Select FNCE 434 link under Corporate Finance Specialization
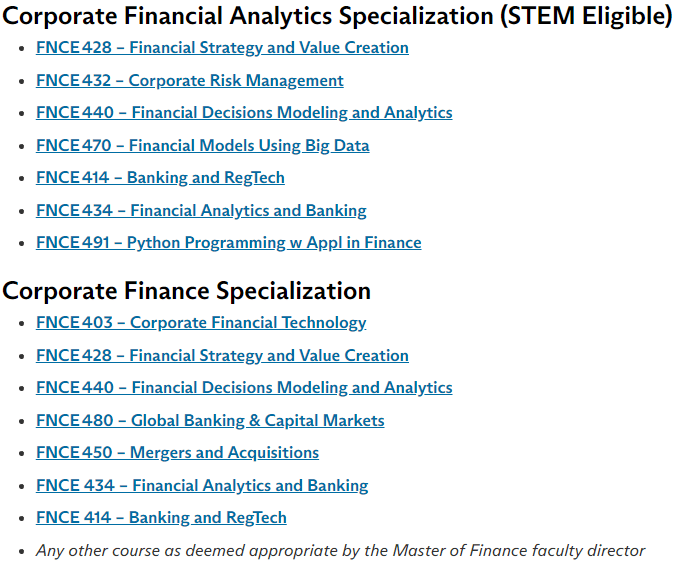Viewport: 673px width, 561px height. (202, 486)
